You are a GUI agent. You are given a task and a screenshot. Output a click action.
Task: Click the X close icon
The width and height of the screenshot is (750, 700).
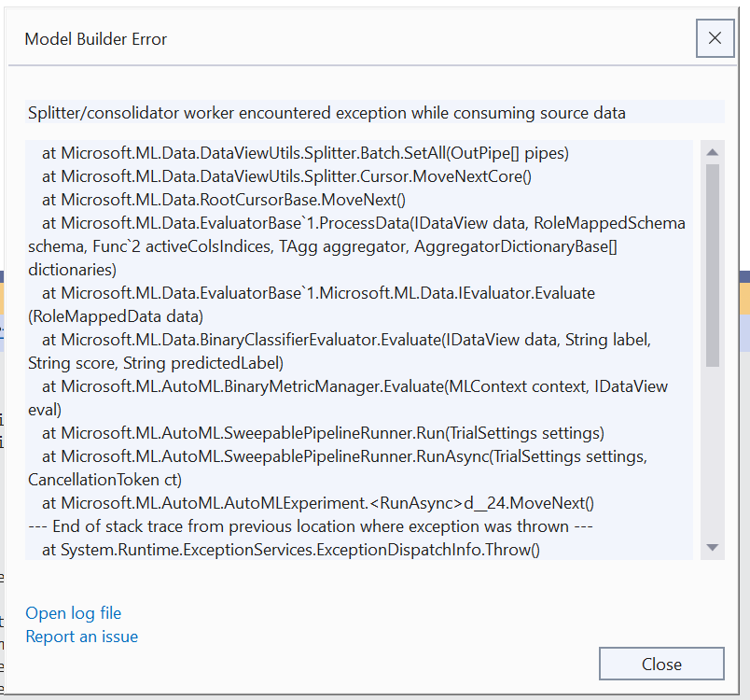pyautogui.click(x=715, y=38)
